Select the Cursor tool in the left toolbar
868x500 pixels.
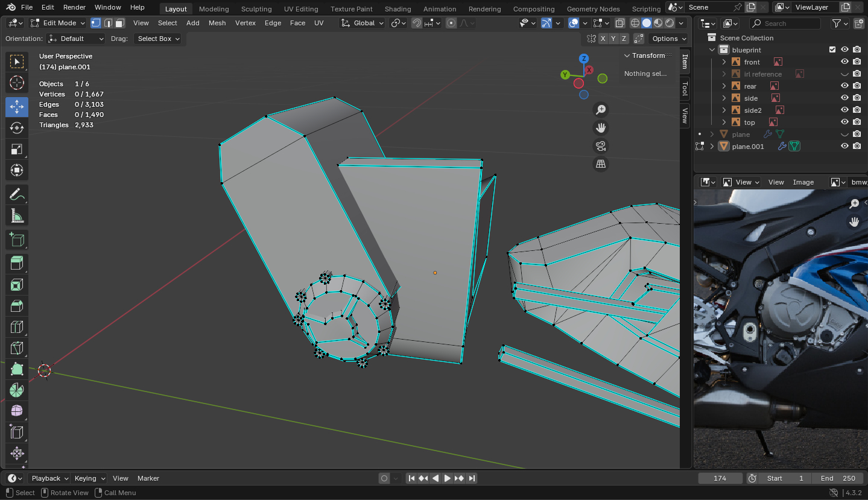(x=17, y=83)
